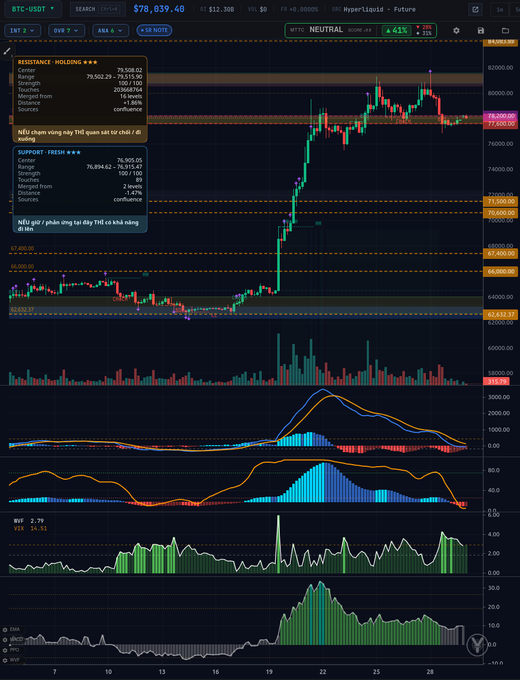Viewport: 520px width, 680px height.
Task: Select the 1m timeframe button
Action: 500,9
